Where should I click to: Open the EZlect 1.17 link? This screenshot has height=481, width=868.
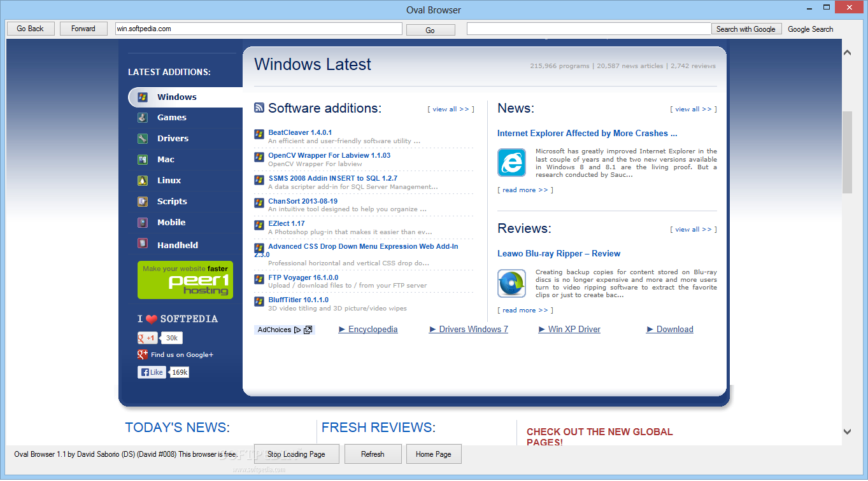pos(287,223)
